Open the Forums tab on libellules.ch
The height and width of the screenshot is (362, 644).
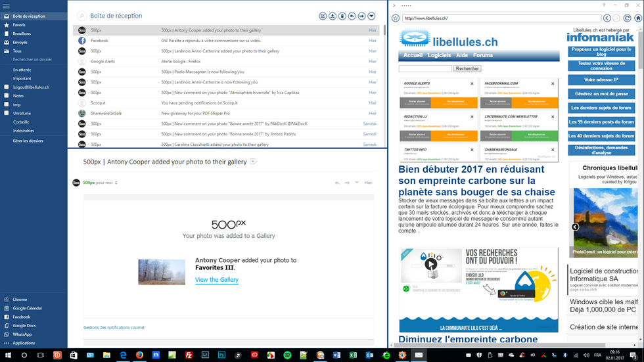click(482, 55)
